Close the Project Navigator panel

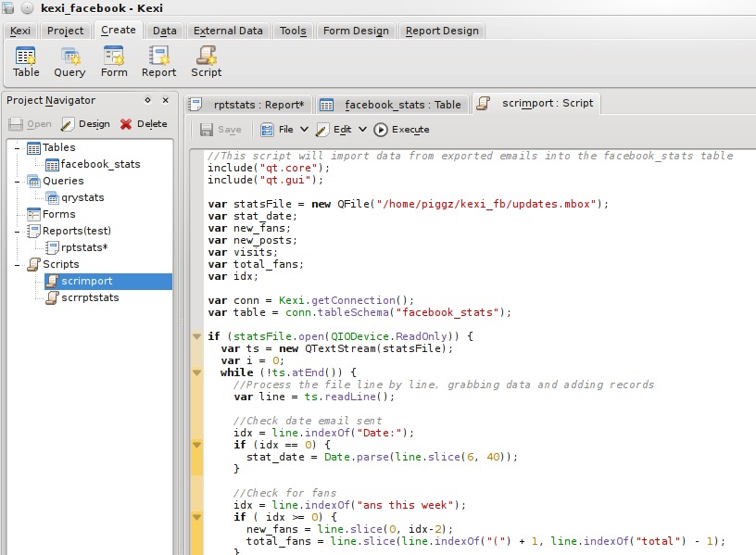coord(166,100)
